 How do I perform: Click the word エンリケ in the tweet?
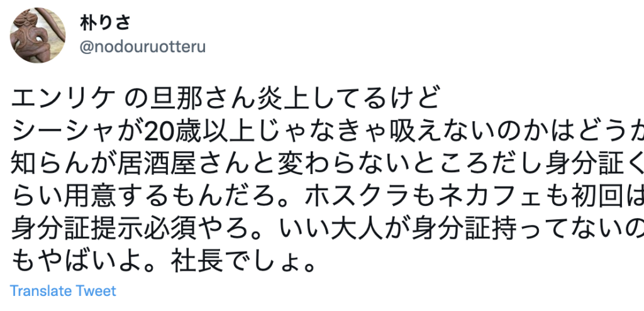click(x=63, y=99)
